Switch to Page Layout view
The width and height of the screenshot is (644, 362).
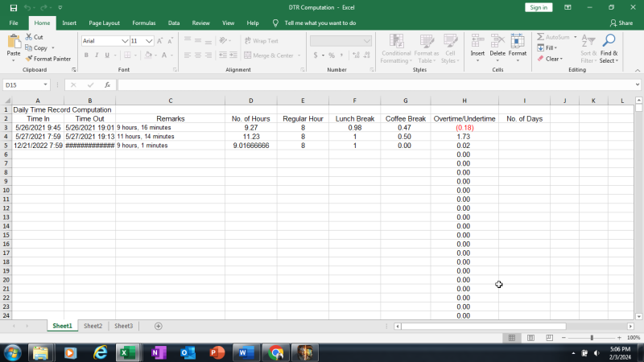click(530, 338)
